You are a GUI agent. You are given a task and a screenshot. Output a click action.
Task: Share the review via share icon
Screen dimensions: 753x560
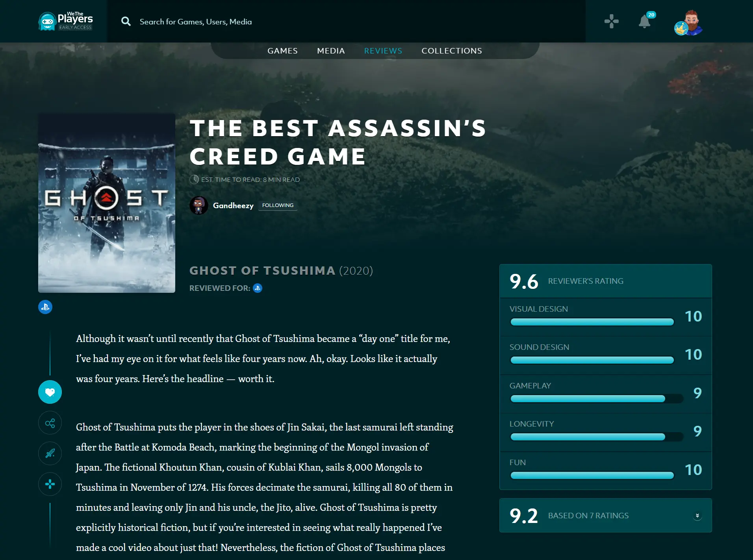pos(50,423)
